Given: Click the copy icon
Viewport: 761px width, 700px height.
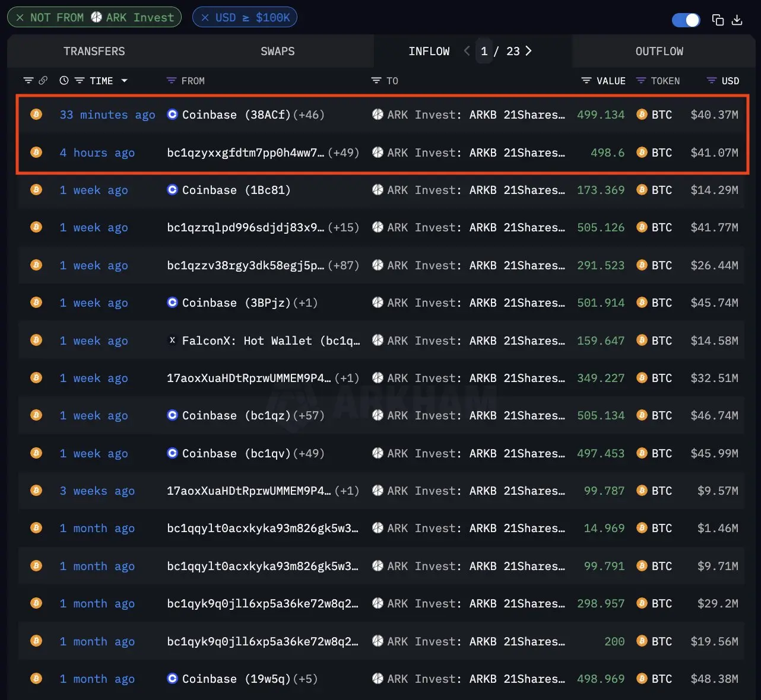Looking at the screenshot, I should click(718, 20).
